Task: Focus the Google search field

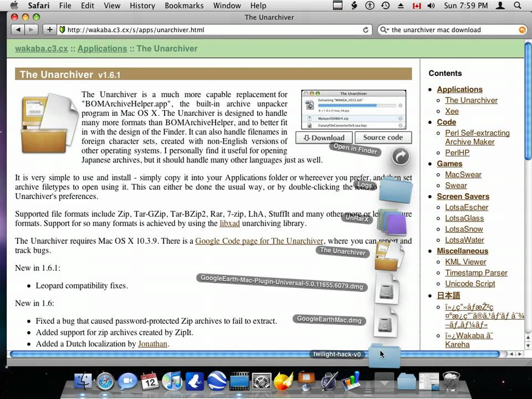Action: (452, 30)
